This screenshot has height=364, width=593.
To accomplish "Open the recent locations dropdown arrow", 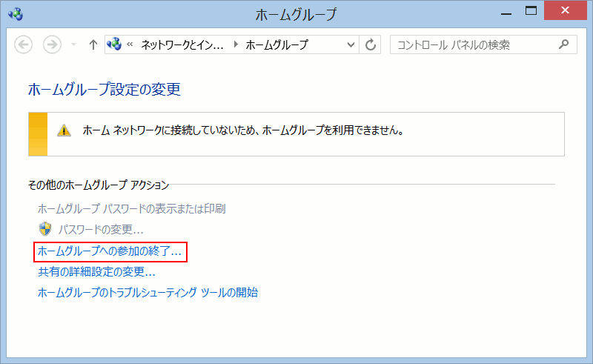I will (x=73, y=45).
